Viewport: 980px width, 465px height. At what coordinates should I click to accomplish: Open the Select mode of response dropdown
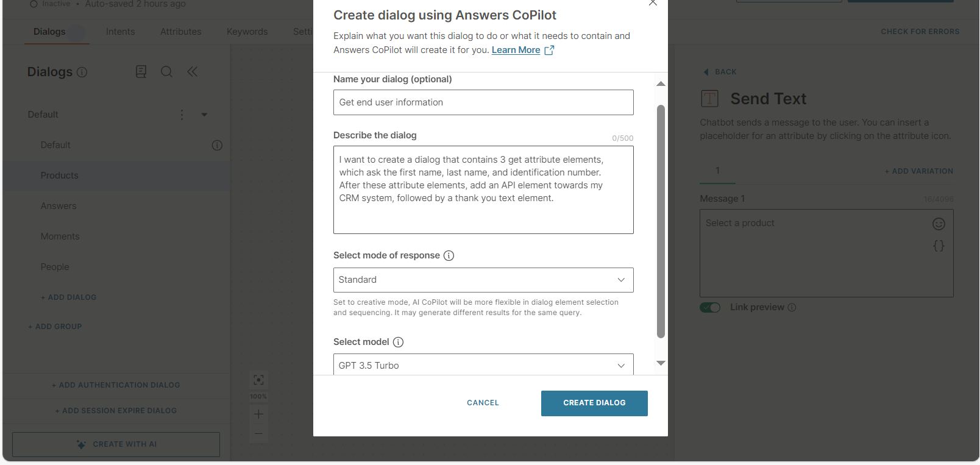coord(483,280)
